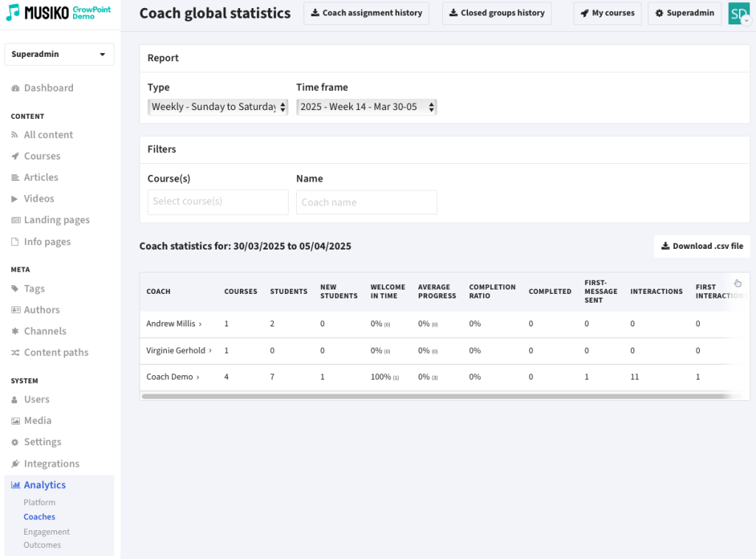The image size is (756, 559).
Task: Click the Integrations plug icon
Action: coord(15,464)
